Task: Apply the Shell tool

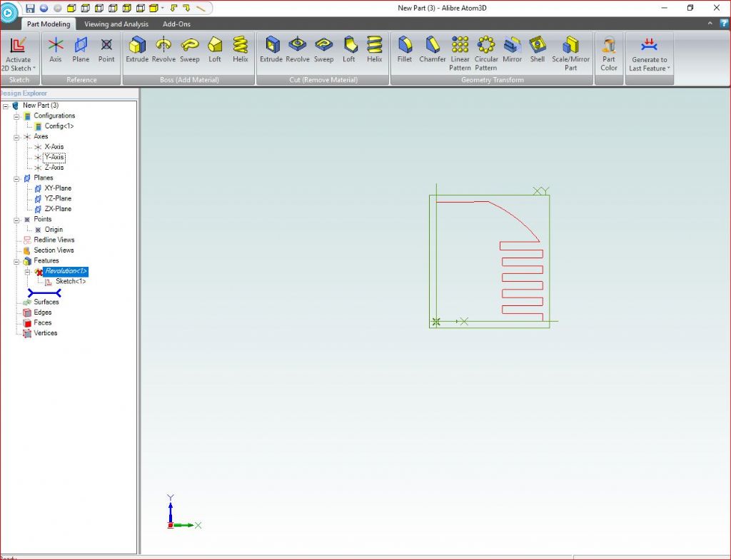Action: click(538, 49)
